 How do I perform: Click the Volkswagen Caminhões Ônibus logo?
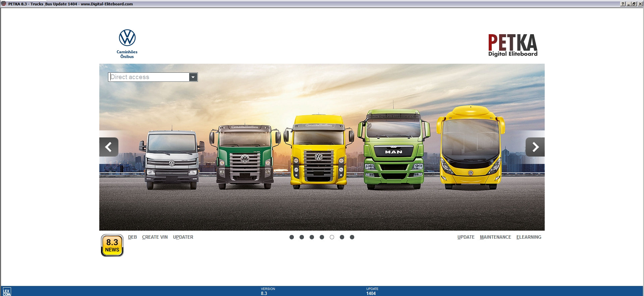click(x=127, y=44)
